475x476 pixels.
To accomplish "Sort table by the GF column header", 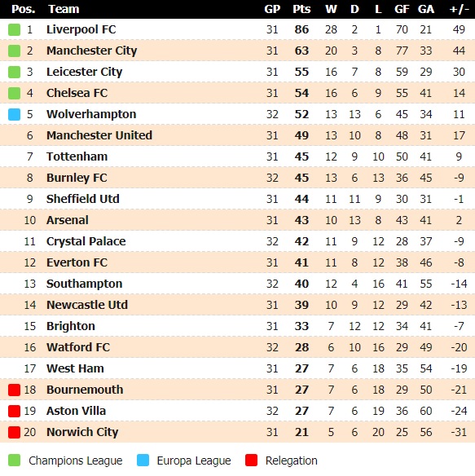I will (x=402, y=9).
